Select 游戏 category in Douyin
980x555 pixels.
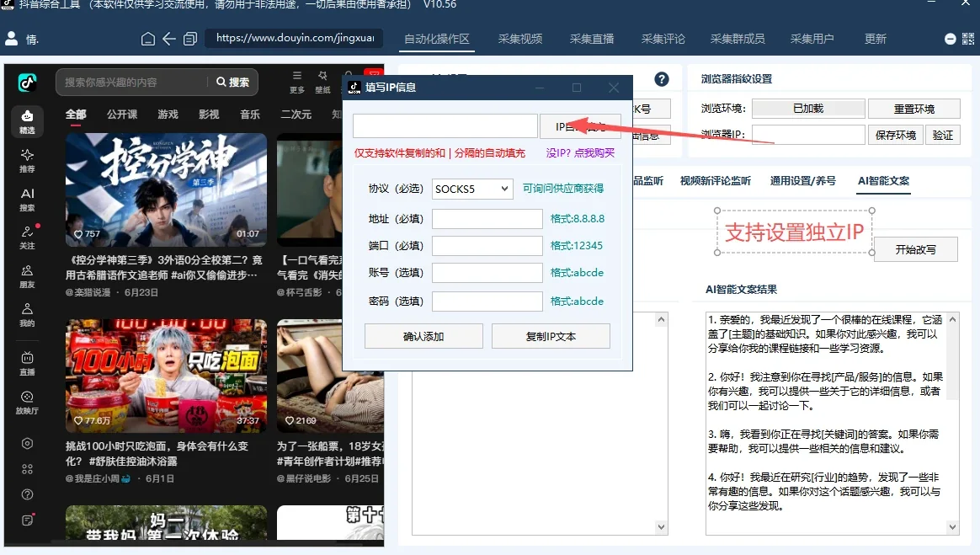168,115
